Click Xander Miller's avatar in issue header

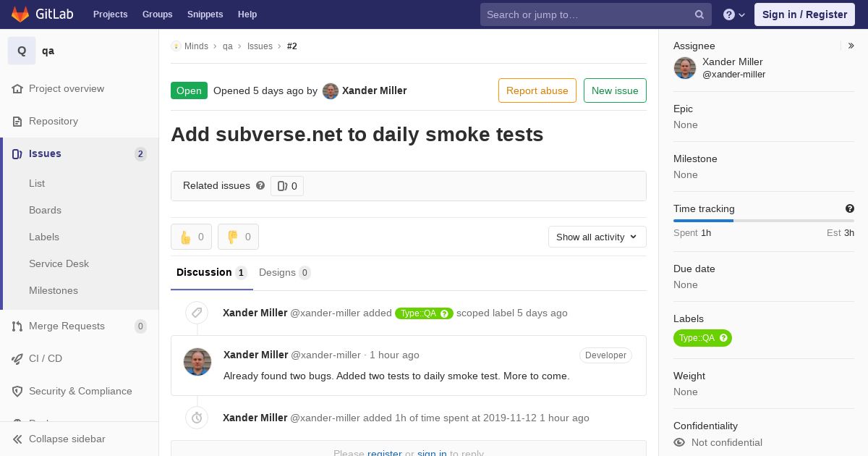(x=331, y=90)
